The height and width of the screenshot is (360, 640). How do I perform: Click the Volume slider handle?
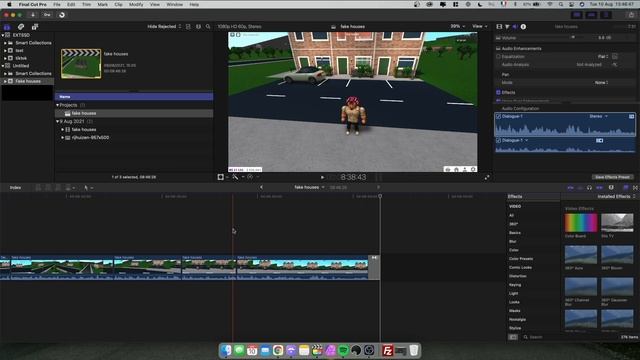[x=573, y=37]
